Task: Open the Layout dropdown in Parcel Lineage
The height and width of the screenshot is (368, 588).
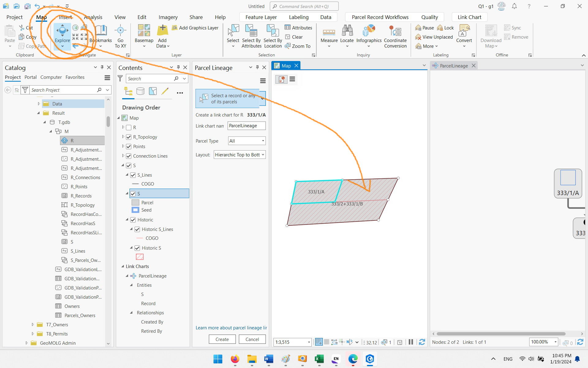Action: tap(262, 155)
